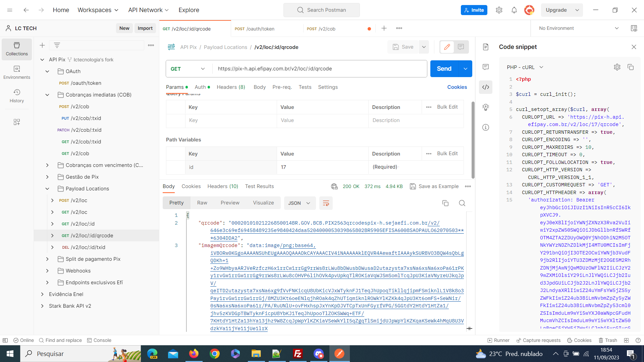Select the Visualize tab in response panel
Screen dimensions: 644x362
263,203
